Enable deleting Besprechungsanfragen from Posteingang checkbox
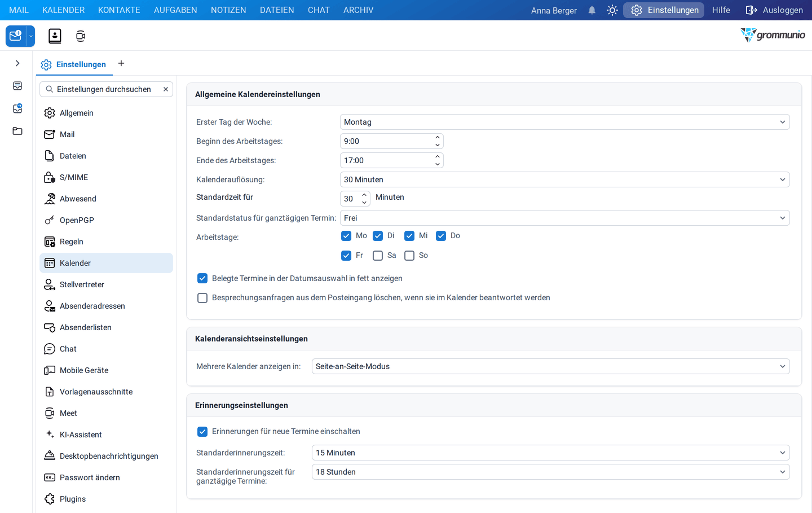The image size is (812, 513). tap(202, 298)
